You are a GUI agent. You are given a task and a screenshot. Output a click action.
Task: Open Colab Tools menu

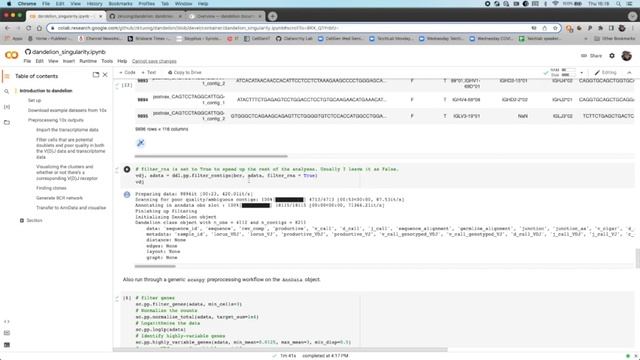pos(107,61)
